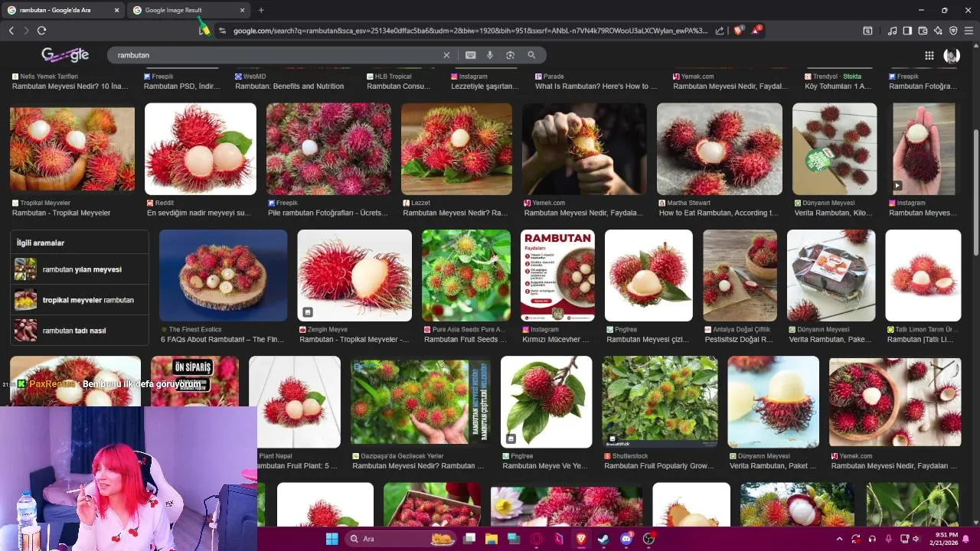This screenshot has height=551, width=980.
Task: Open the Leo AI sparkle icon
Action: pos(938,31)
